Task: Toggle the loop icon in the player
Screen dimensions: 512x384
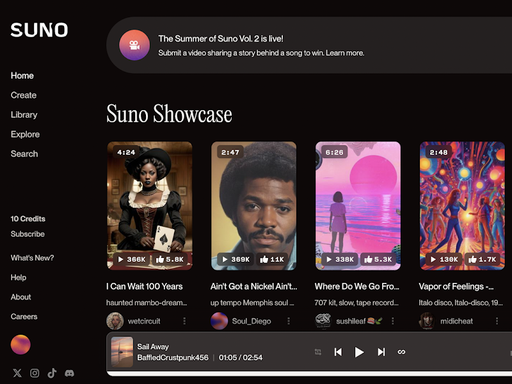Action: point(402,352)
